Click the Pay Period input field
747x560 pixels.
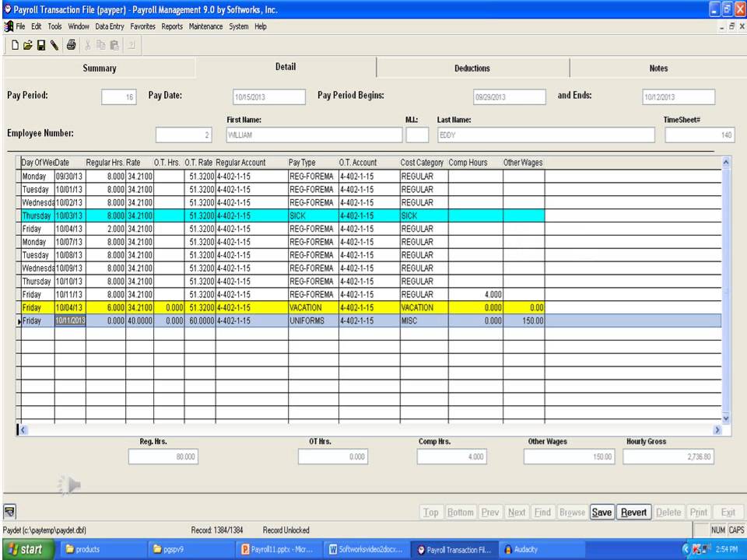[x=119, y=97]
